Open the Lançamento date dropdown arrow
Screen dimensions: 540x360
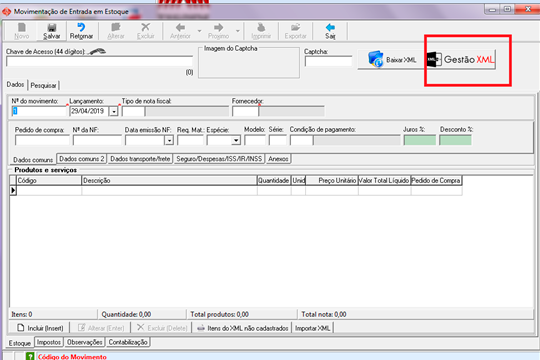(x=114, y=111)
